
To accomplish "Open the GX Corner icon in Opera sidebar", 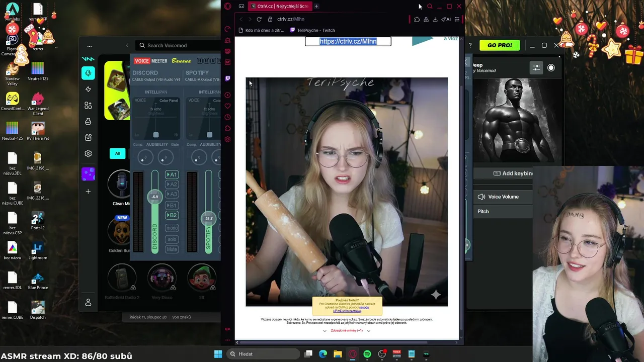I will pos(228,329).
